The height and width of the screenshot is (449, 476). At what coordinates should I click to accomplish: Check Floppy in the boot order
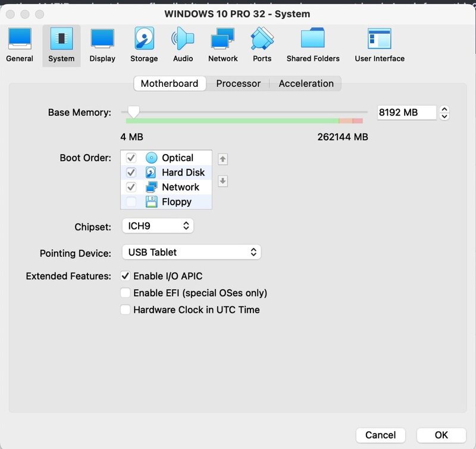131,202
